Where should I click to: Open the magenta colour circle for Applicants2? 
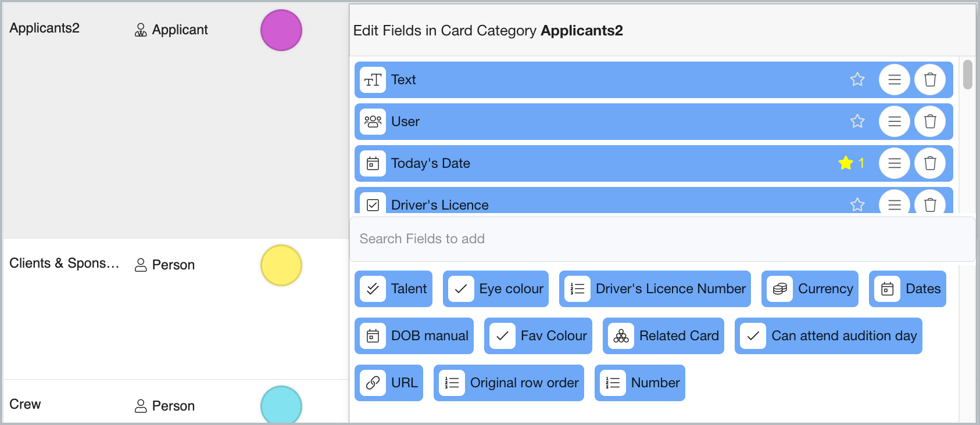coord(281,30)
